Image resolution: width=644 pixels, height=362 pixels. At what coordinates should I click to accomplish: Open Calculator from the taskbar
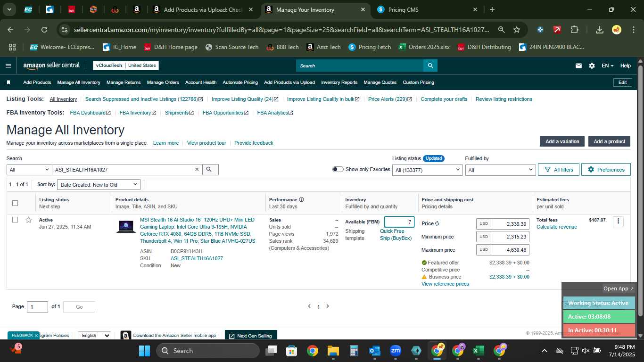[354, 351]
